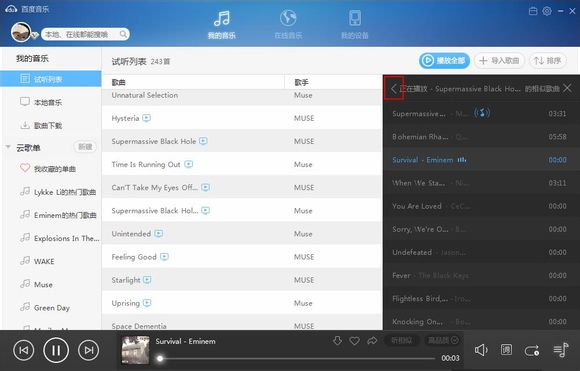Viewport: 580px width, 371px height.
Task: Open the audio quality dropdown in player bar
Action: (x=442, y=340)
